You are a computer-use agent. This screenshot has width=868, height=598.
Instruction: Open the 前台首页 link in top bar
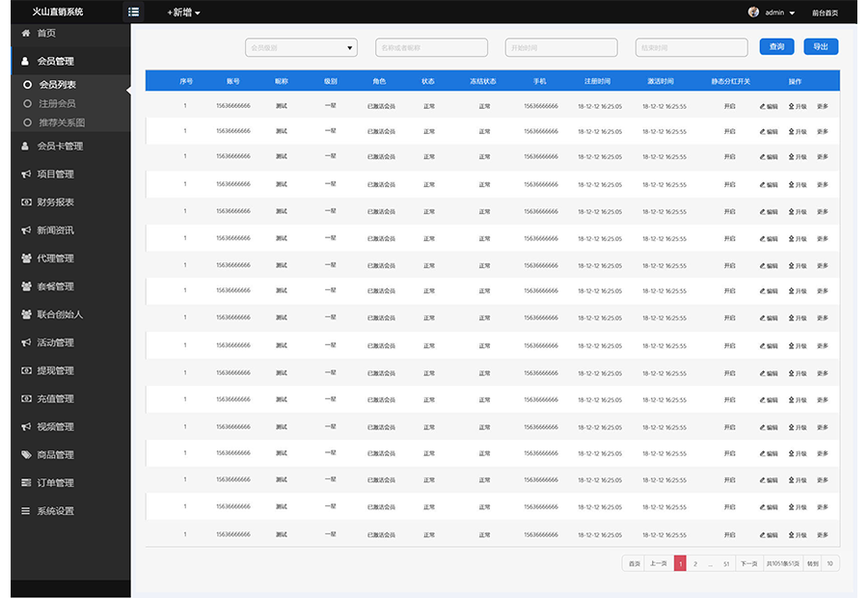pyautogui.click(x=825, y=13)
